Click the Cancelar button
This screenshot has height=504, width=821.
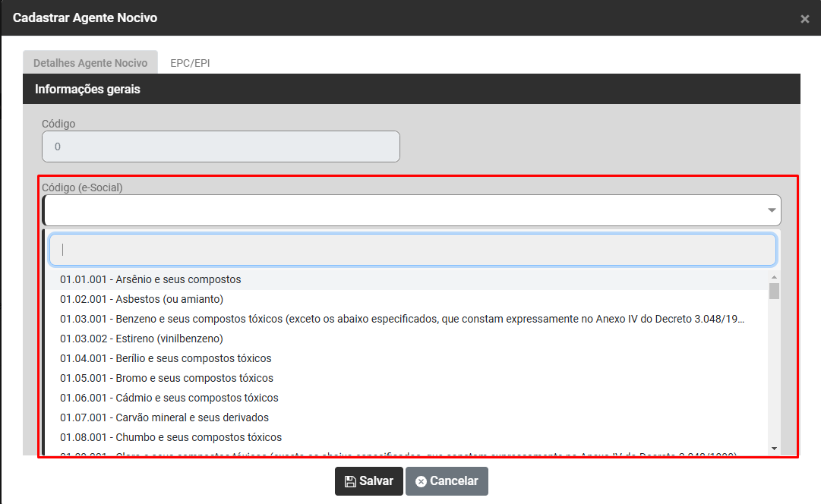coord(447,481)
